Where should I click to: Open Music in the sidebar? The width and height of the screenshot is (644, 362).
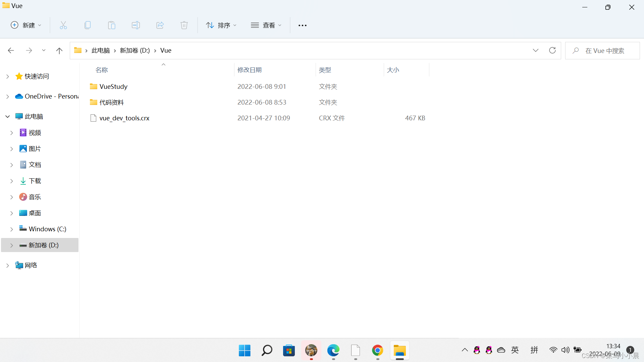pyautogui.click(x=35, y=197)
